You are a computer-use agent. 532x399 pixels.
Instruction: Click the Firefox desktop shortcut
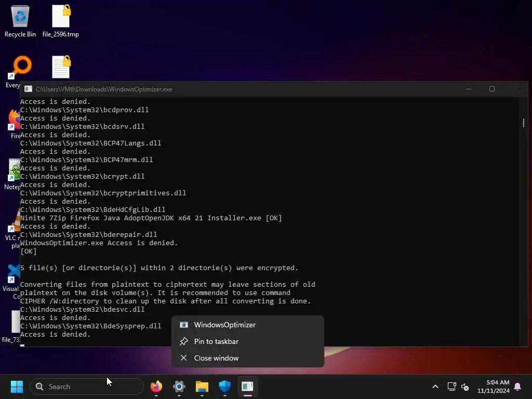[x=14, y=123]
